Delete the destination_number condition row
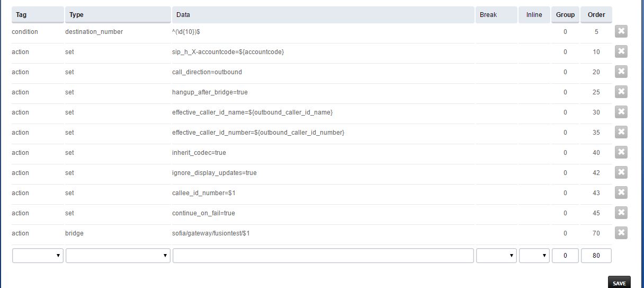The image size is (644, 288). 621,31
